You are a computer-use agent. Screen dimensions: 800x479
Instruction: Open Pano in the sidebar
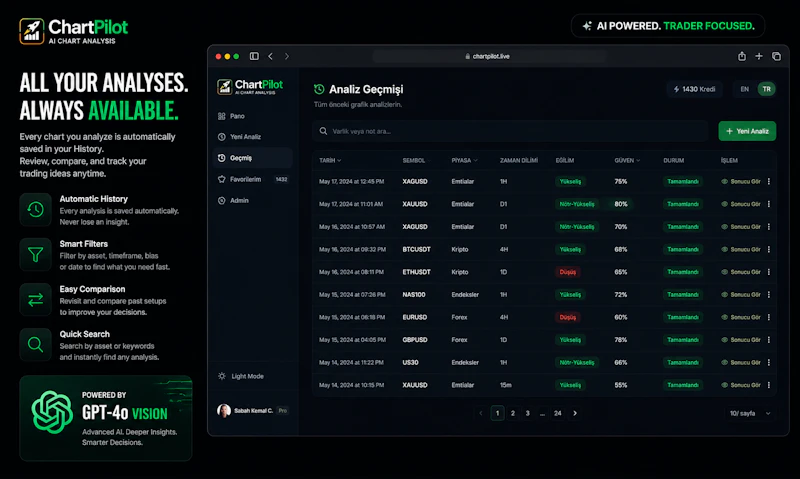click(253, 116)
